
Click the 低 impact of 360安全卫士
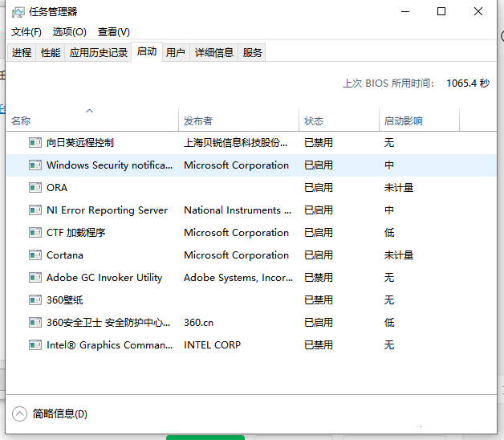[389, 323]
